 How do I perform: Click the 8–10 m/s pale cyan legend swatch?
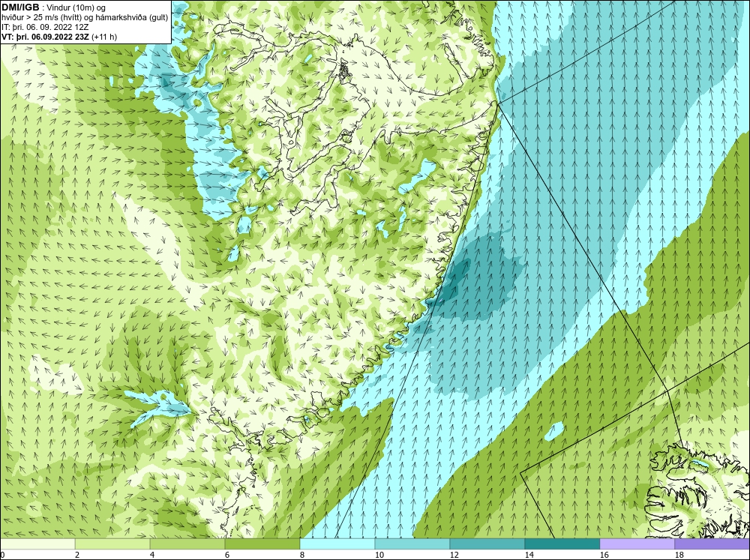click(337, 544)
